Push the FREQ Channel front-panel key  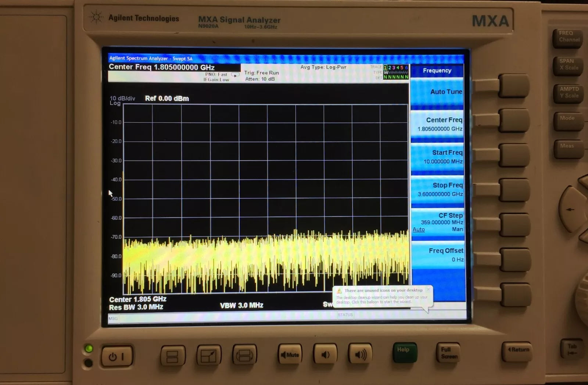pyautogui.click(x=568, y=38)
